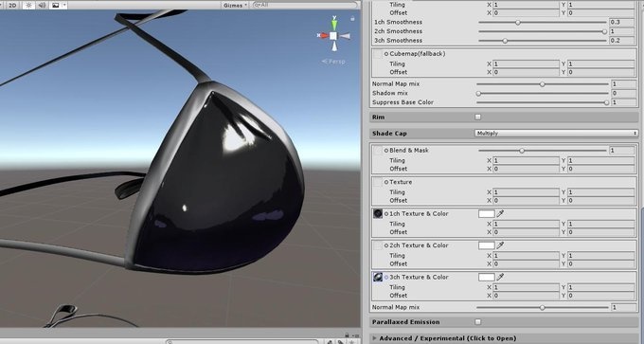644x344 pixels.
Task: Open Blend & Mask texture picker circle
Action: coord(386,151)
